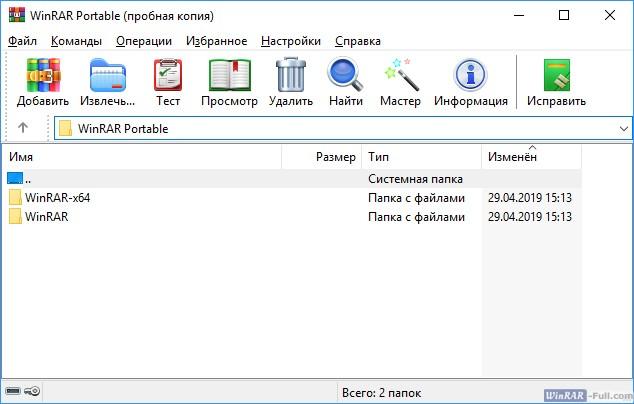
Task: Open the Настройки menu
Action: point(291,41)
